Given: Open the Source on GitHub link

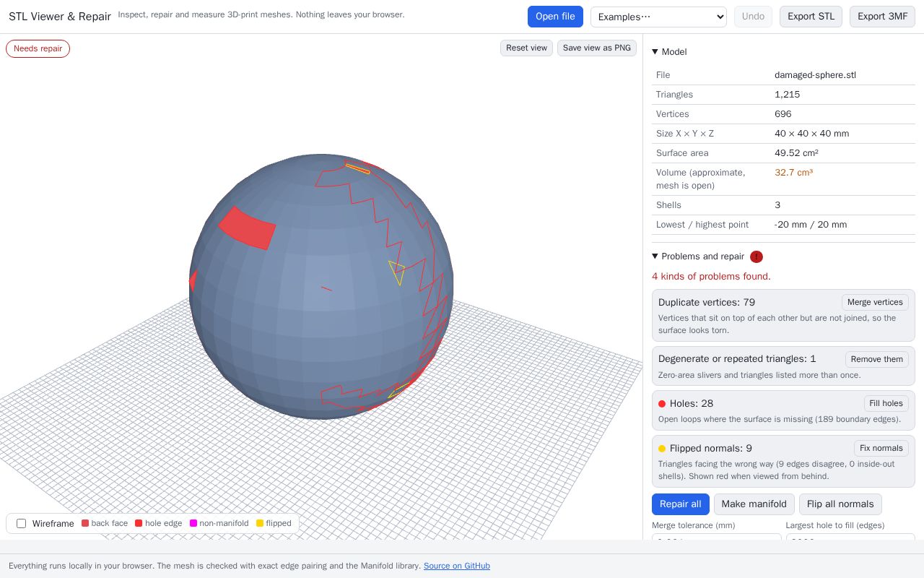Looking at the screenshot, I should coord(457,566).
